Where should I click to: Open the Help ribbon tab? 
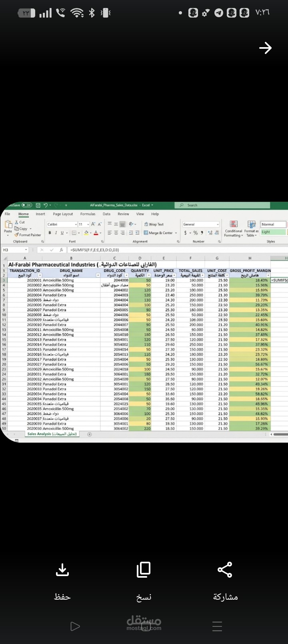tap(155, 214)
